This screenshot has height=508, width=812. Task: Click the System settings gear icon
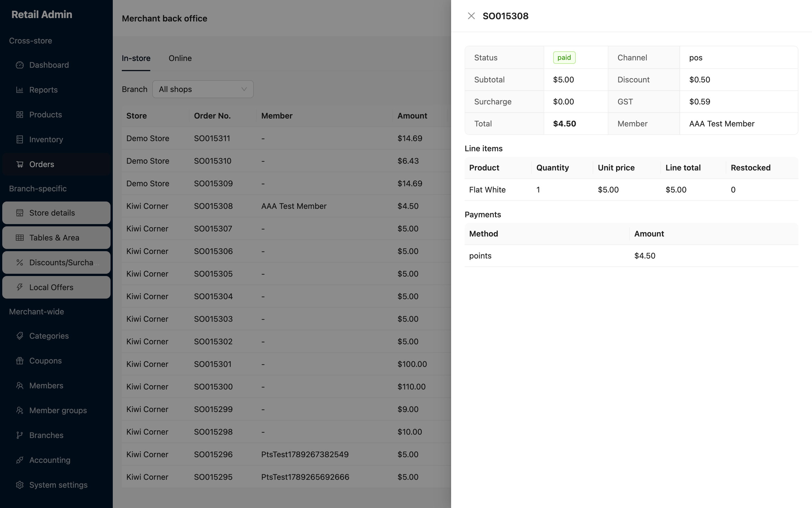tap(20, 485)
